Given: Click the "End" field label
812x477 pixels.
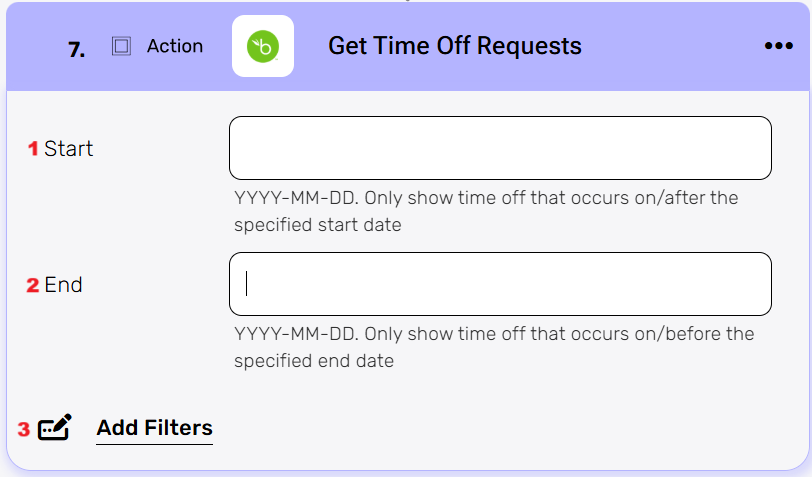Looking at the screenshot, I should (x=63, y=285).
